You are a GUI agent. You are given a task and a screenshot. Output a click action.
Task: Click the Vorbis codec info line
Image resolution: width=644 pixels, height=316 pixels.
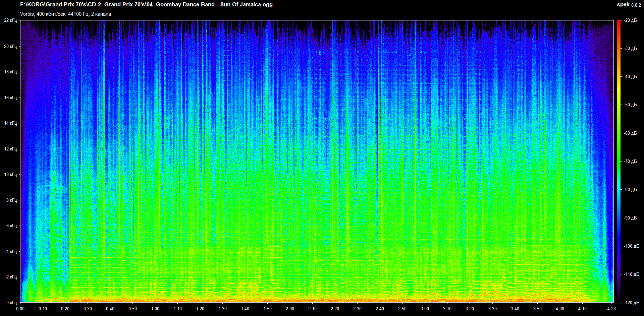(x=65, y=14)
